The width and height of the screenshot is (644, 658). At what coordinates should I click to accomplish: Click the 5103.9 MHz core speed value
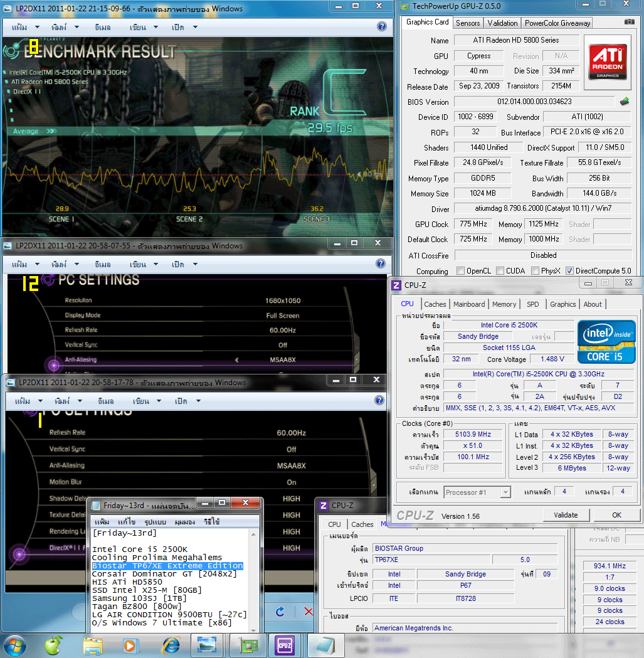tap(473, 434)
